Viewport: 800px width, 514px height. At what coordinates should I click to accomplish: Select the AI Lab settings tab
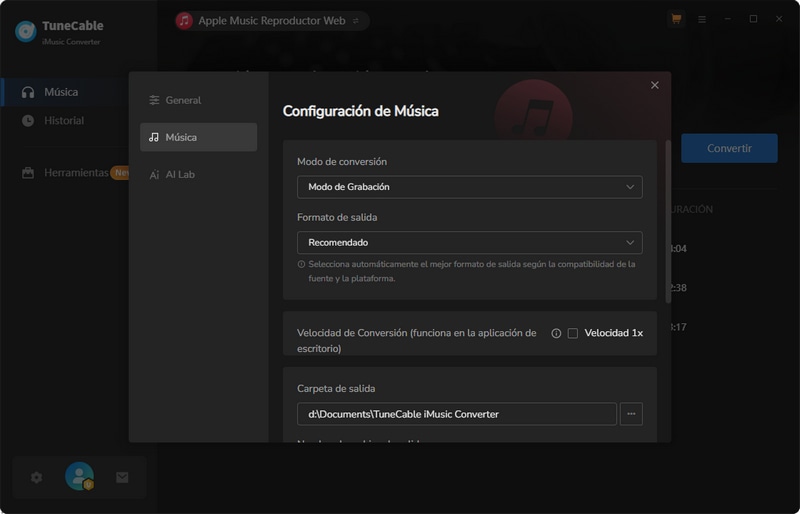tap(180, 174)
